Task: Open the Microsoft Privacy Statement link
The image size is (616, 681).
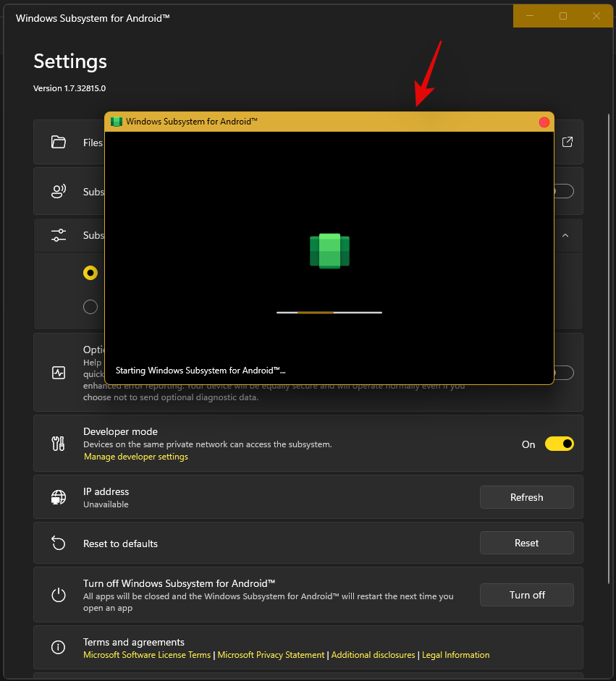Action: pos(271,655)
